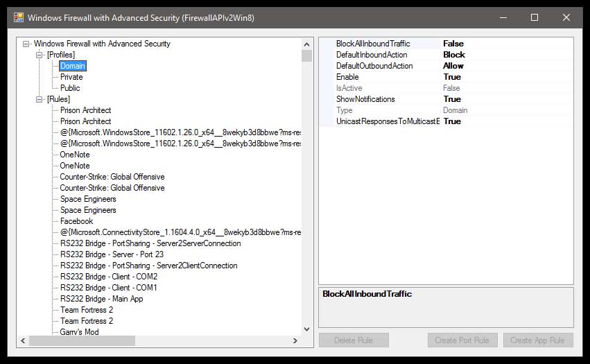Screen dimensions: 590x364
Task: Click the horizontal scrollbar thumb
Action: tap(83, 340)
